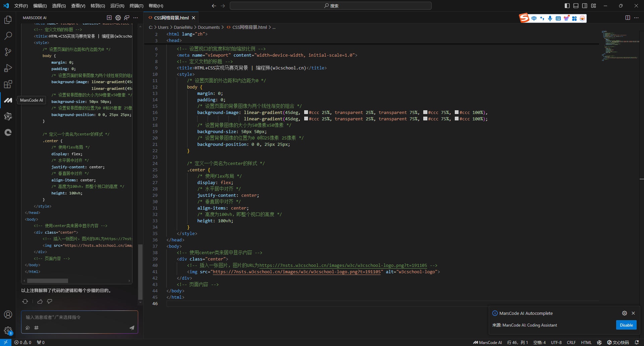644x346 pixels.
Task: Go forward with the navigation arrow
Action: click(223, 6)
